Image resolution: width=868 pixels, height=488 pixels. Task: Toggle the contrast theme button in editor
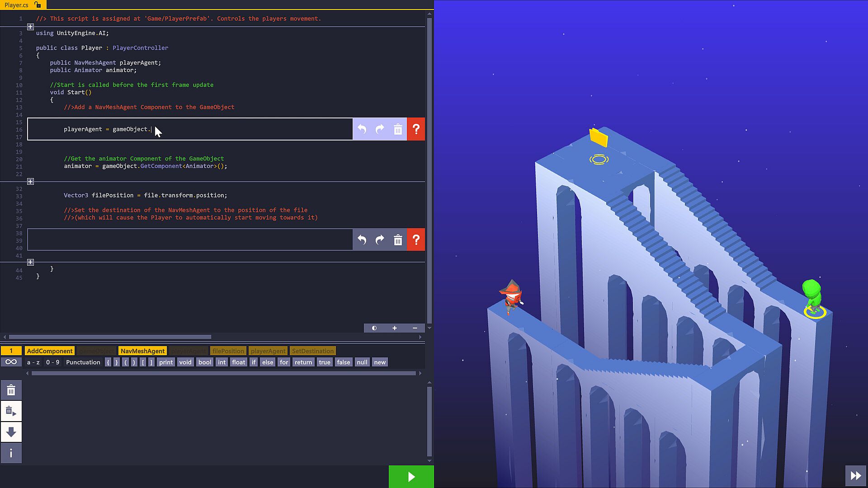click(x=374, y=328)
